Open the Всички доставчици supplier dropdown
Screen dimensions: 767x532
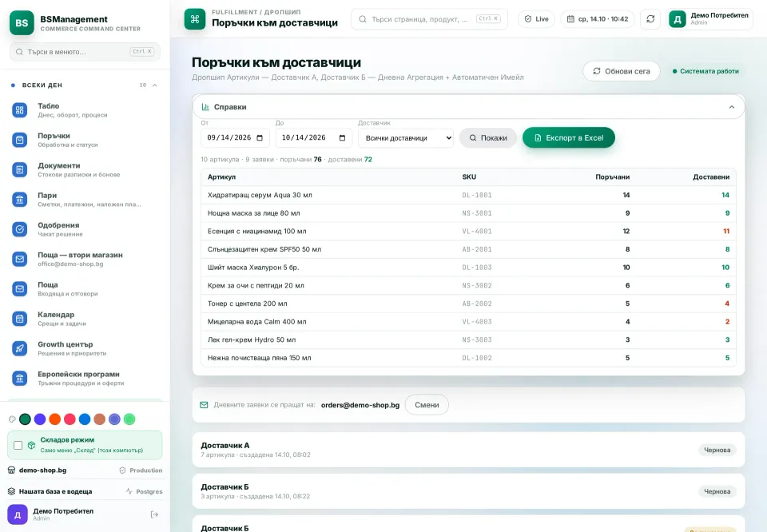(406, 138)
